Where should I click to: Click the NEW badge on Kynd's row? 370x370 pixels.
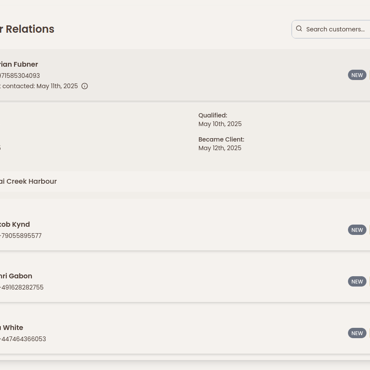pyautogui.click(x=357, y=230)
